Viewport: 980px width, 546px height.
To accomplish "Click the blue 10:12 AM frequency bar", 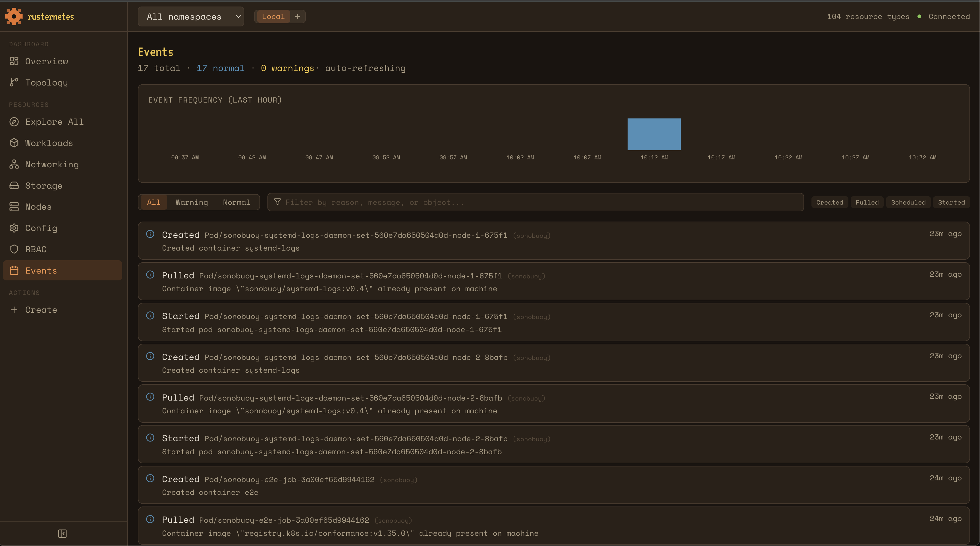I will (654, 134).
